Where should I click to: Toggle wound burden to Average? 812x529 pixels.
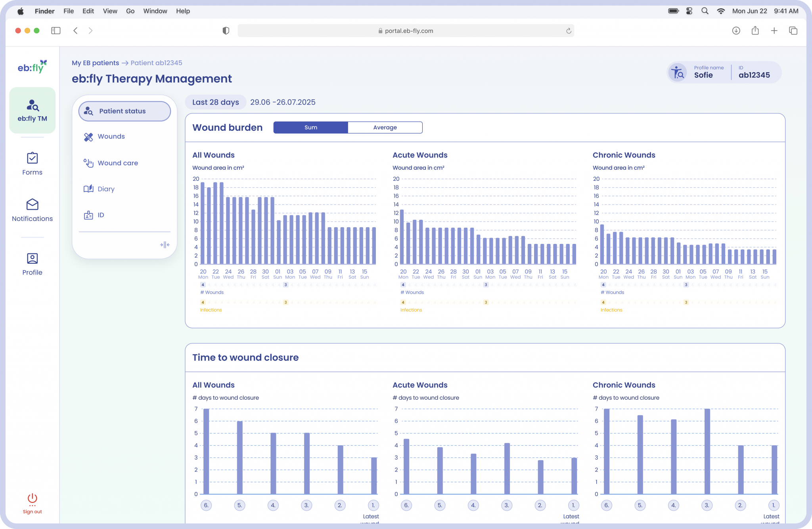[385, 127]
